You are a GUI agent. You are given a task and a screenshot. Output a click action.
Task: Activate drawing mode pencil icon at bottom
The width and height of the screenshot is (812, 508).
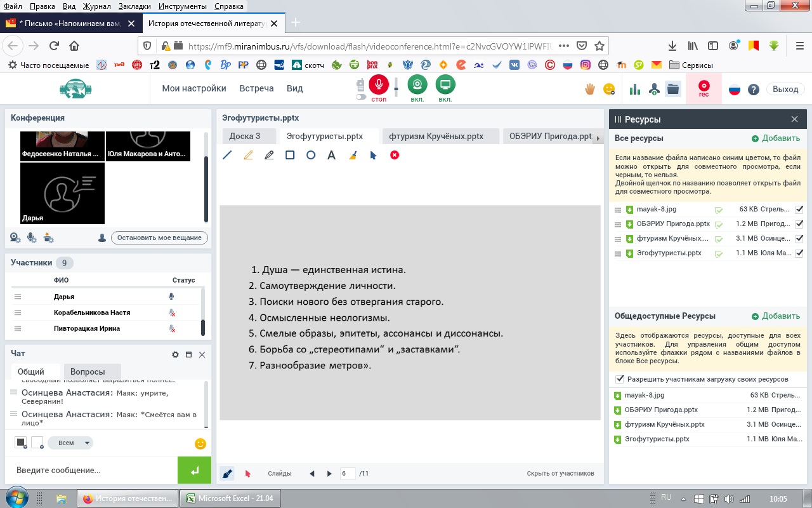[x=227, y=473]
